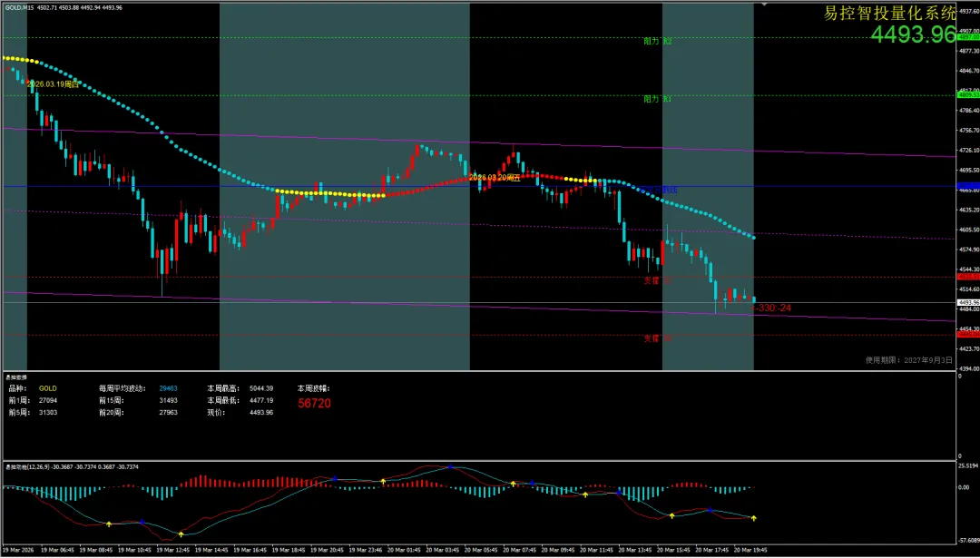Click the red 56720 weekly amplitude value
980x558 pixels.
pyautogui.click(x=314, y=404)
